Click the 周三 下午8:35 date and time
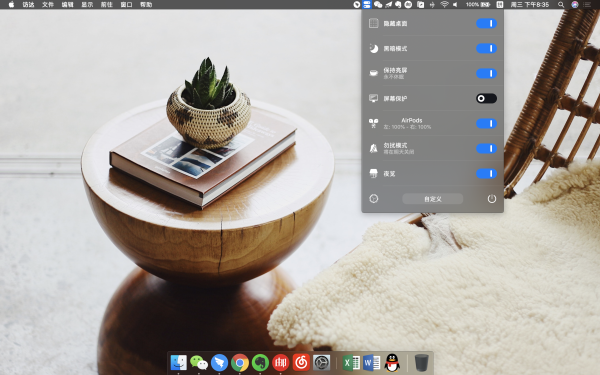The width and height of the screenshot is (600, 375). 530,5
